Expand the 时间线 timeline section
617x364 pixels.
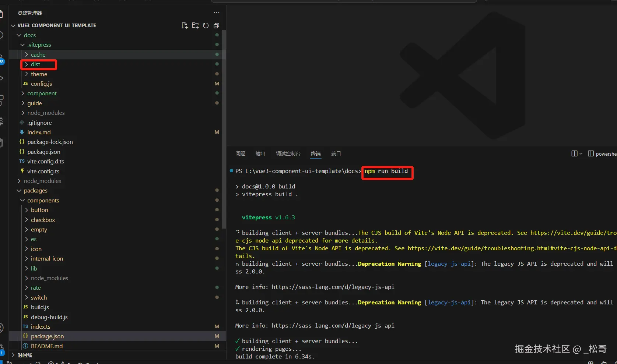coord(13,355)
